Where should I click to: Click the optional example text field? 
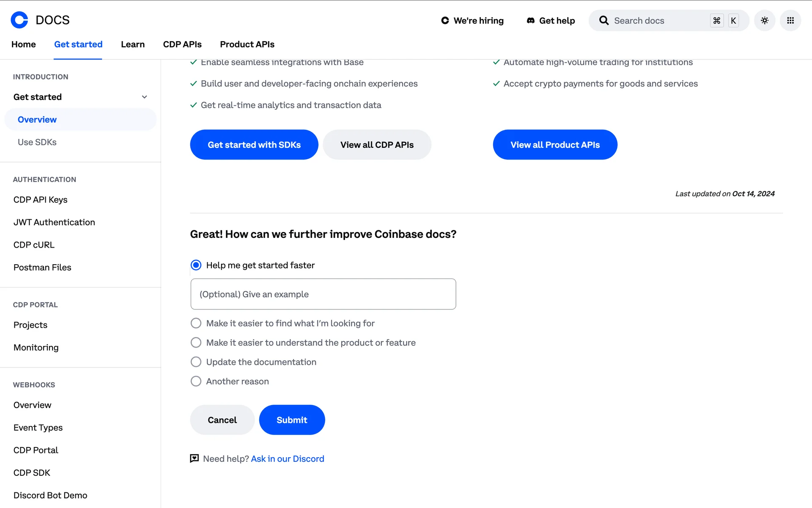(323, 294)
